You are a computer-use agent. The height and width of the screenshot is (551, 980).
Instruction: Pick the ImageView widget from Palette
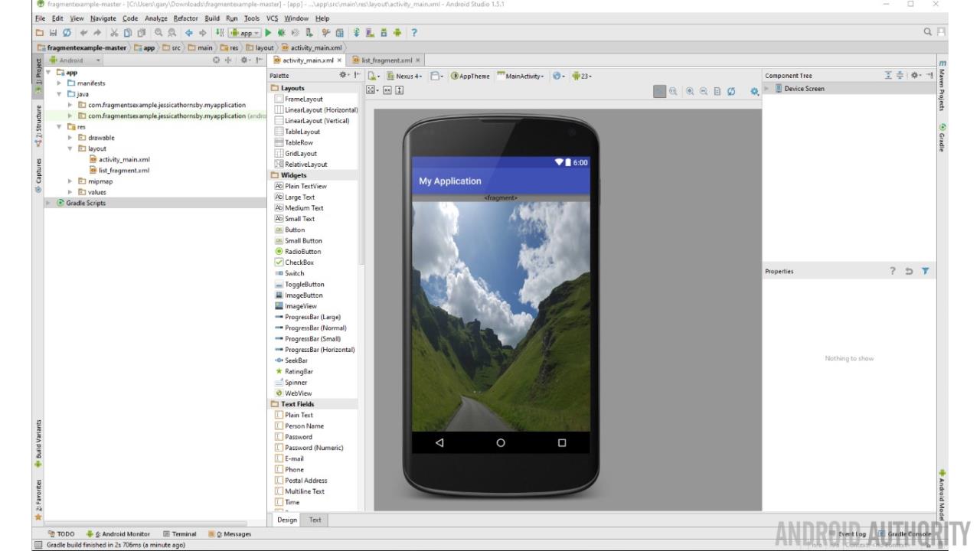tap(296, 306)
